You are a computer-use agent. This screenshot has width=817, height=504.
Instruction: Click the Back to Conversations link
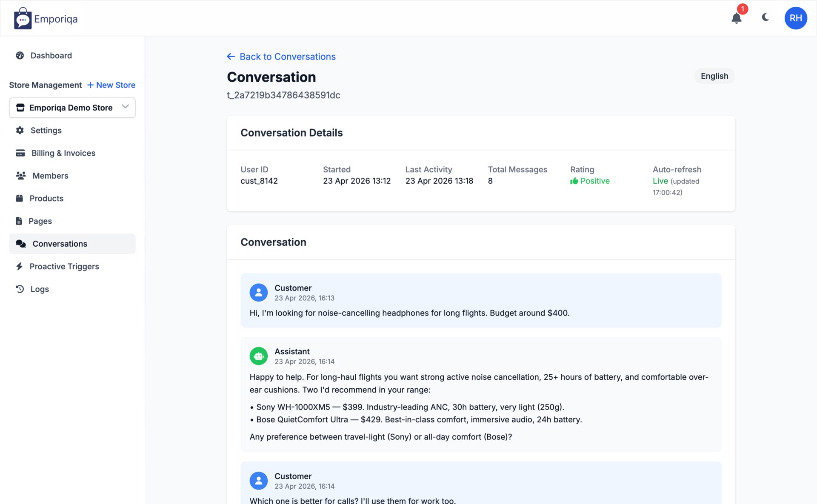(x=281, y=56)
